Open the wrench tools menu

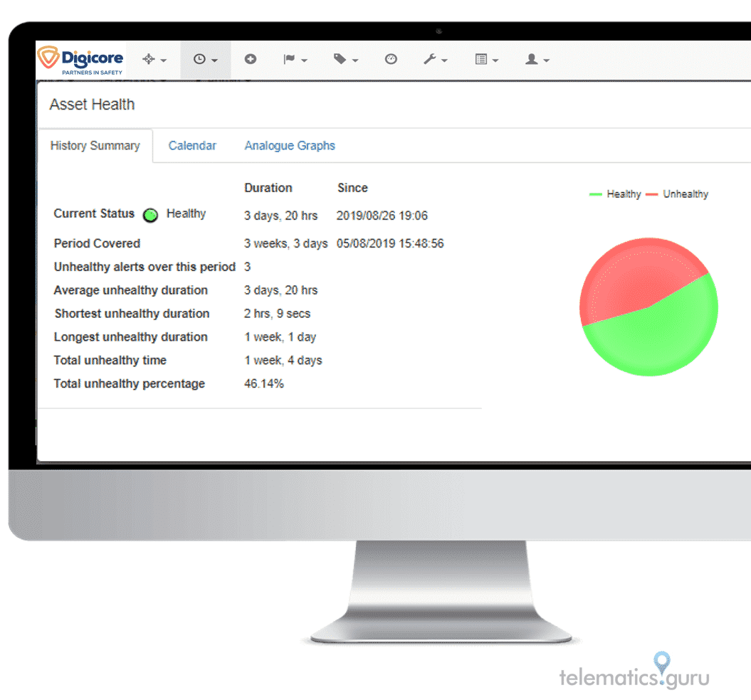[435, 60]
